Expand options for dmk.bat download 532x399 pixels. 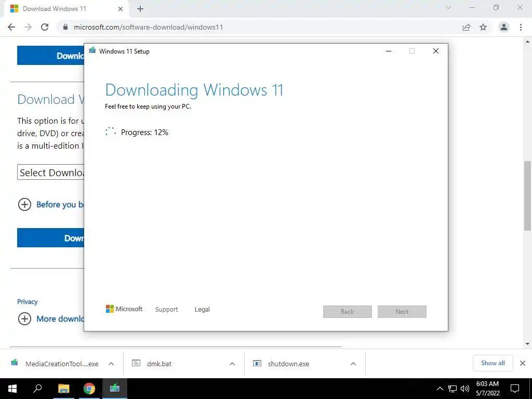point(232,364)
